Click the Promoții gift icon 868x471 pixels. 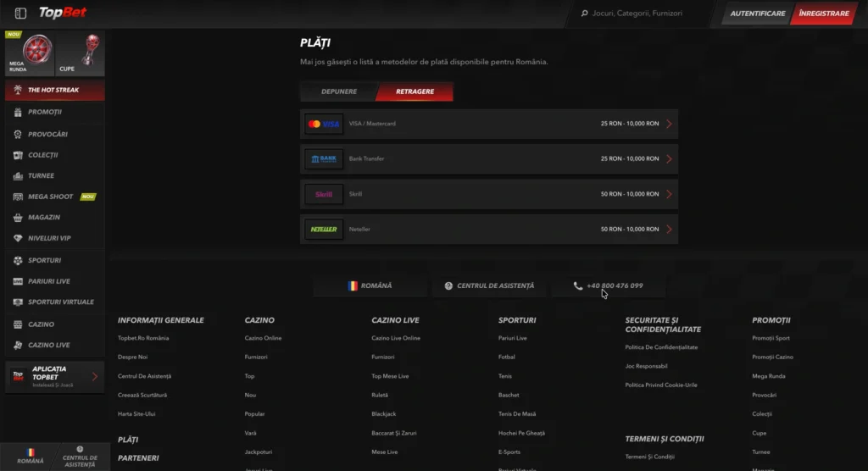coord(18,112)
